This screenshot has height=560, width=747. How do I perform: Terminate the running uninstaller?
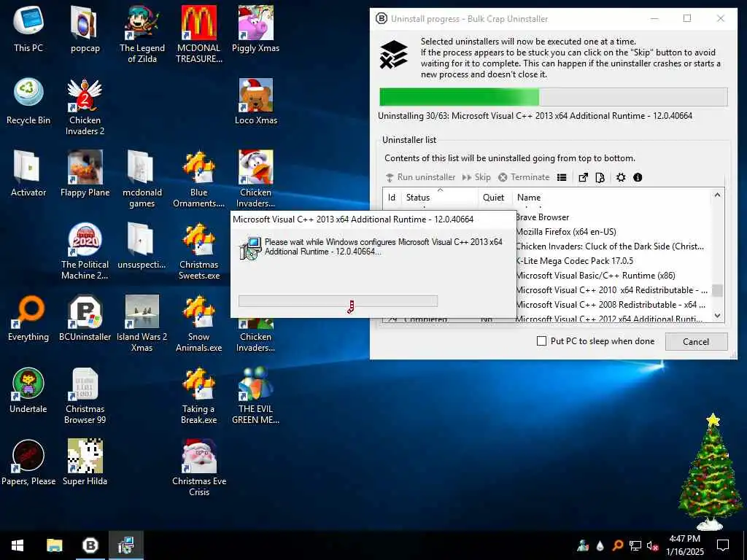click(x=524, y=177)
